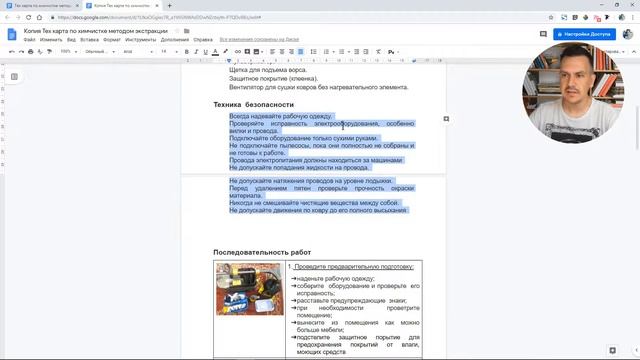Click the Bulleted list icon

(342, 52)
